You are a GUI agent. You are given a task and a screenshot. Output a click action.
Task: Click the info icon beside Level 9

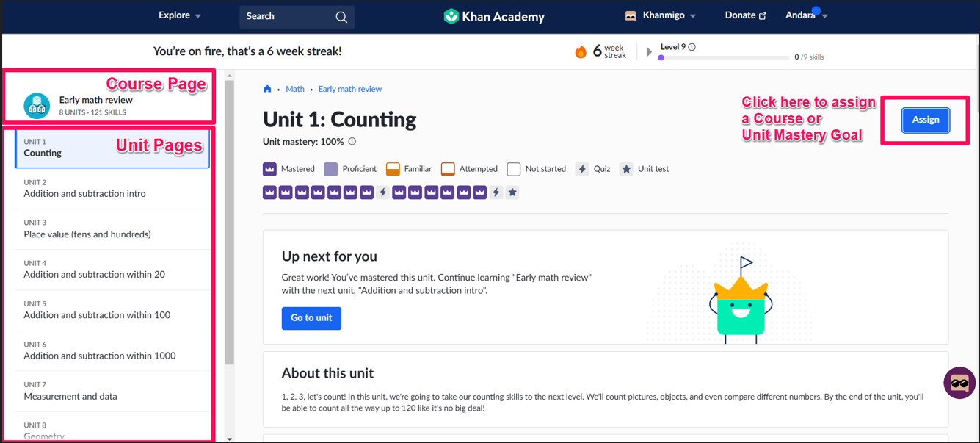pyautogui.click(x=692, y=47)
